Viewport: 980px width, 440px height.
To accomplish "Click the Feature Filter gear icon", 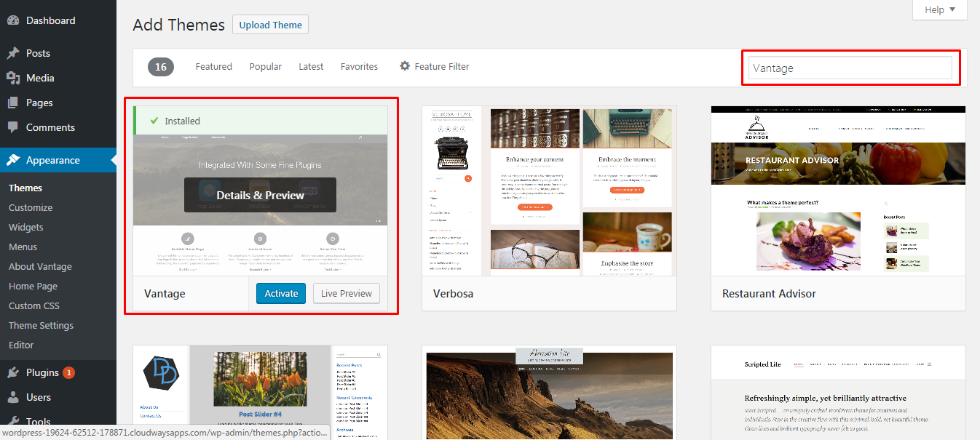I will click(x=405, y=66).
